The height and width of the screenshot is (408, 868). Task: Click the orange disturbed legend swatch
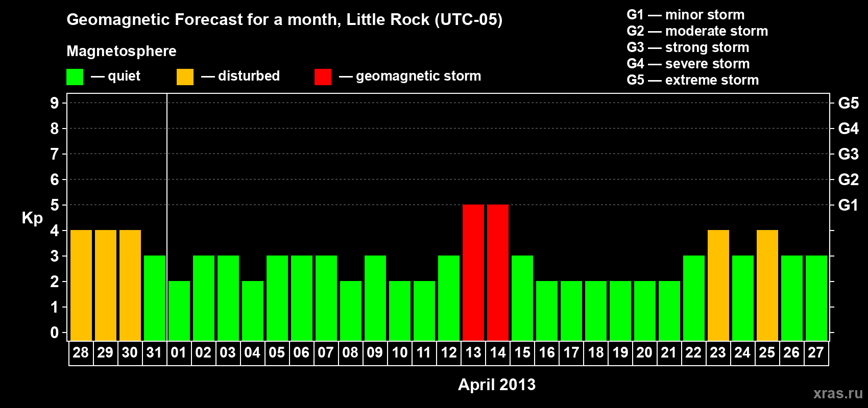pos(185,77)
